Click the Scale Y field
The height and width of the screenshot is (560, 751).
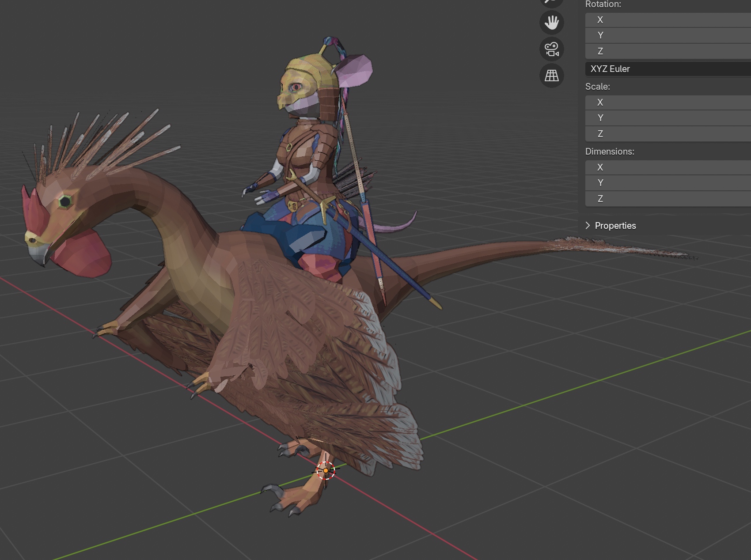pos(668,118)
